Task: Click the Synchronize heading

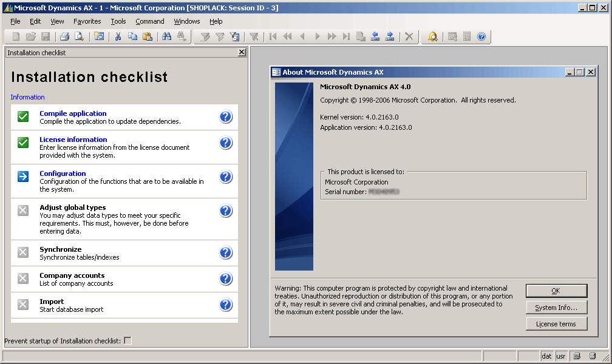Action: tap(61, 249)
